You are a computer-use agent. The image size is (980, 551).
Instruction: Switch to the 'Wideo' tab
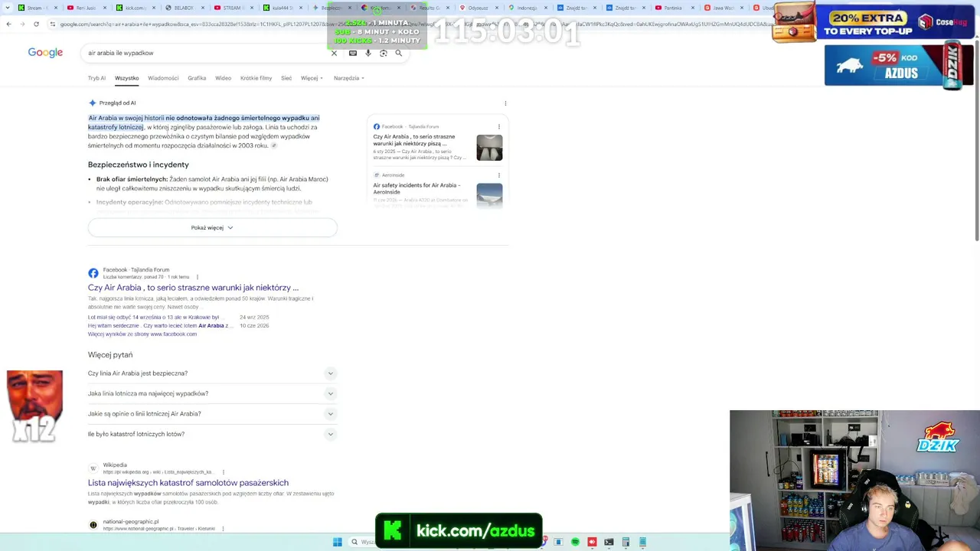(223, 78)
